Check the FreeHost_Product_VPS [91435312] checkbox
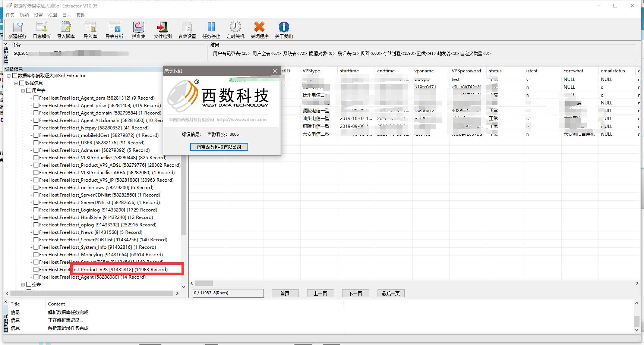The width and height of the screenshot is (644, 345). point(36,269)
